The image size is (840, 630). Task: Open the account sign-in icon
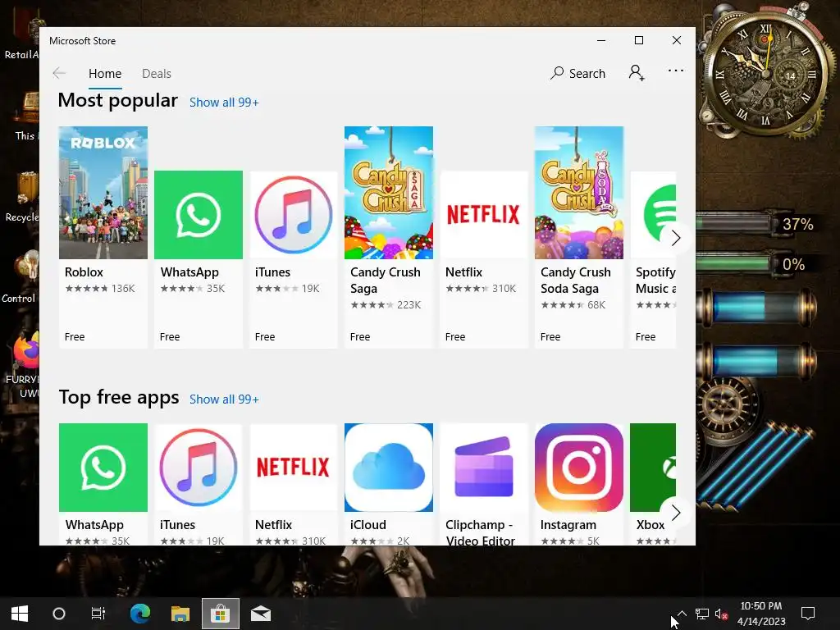[x=637, y=73]
